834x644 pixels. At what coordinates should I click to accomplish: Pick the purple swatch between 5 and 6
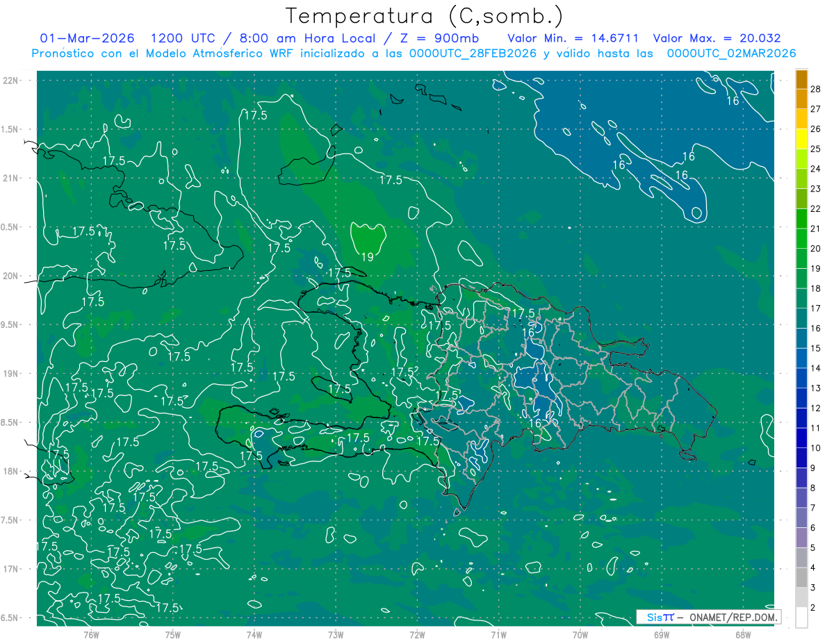(801, 538)
